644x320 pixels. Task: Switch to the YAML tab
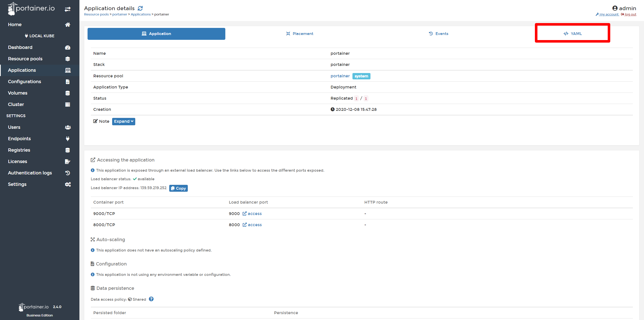pos(572,34)
